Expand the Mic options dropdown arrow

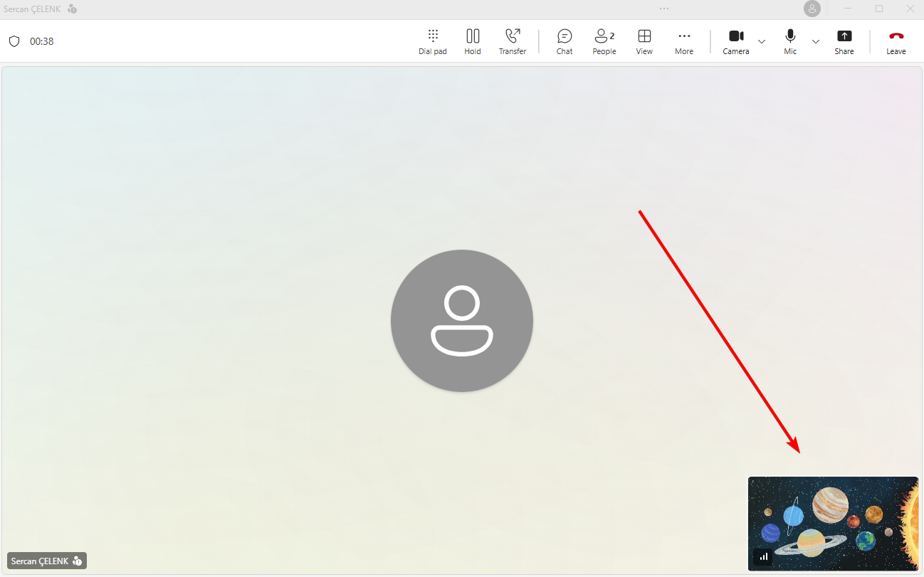[x=816, y=41]
